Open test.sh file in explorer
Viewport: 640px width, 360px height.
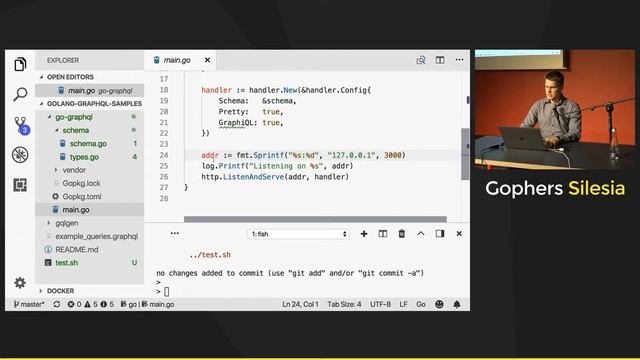click(x=90, y=263)
